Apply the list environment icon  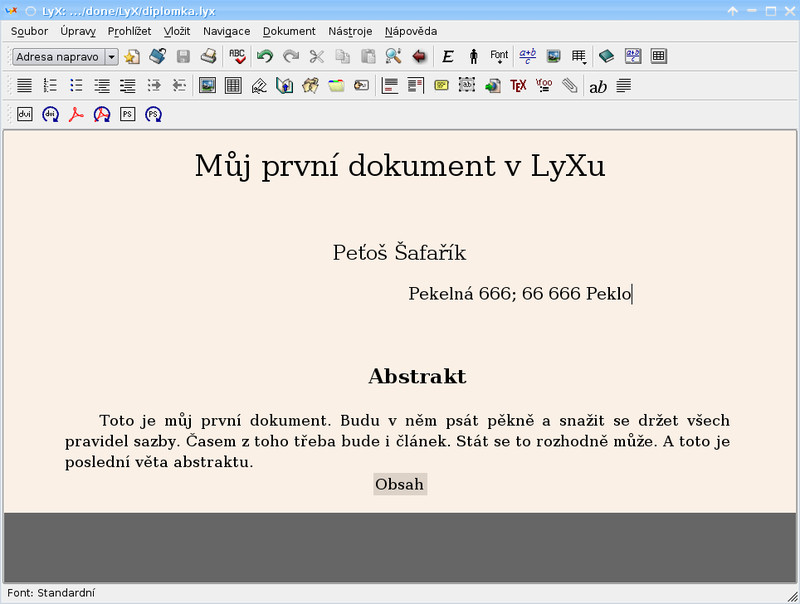tap(102, 85)
